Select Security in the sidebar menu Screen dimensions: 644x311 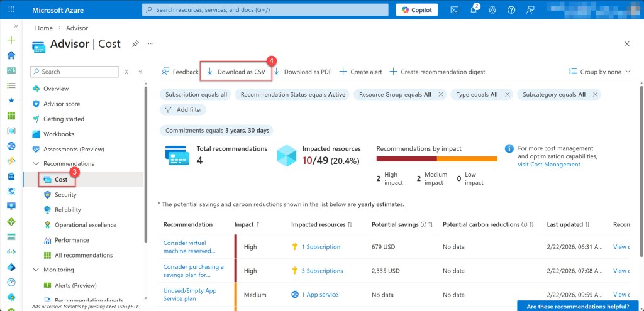65,195
